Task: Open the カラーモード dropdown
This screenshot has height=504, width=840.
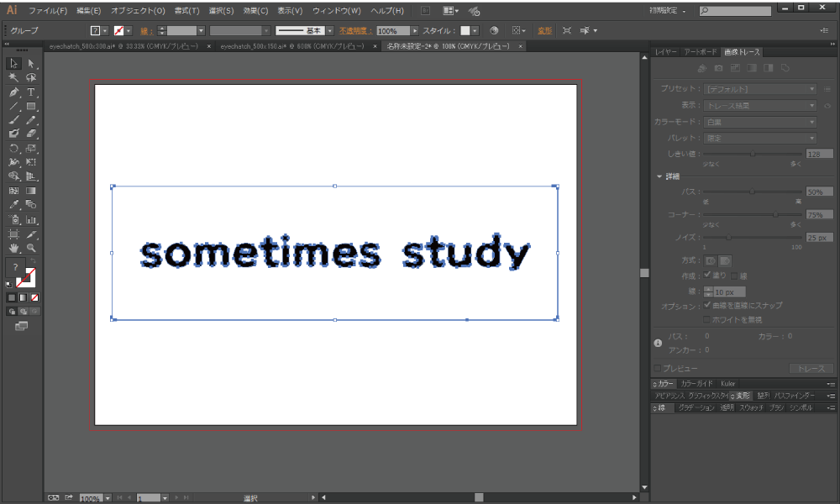Action: coord(760,122)
